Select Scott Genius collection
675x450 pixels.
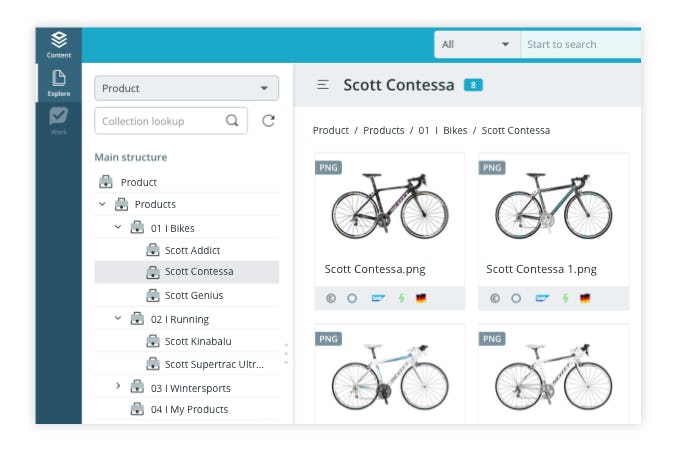coord(194,295)
